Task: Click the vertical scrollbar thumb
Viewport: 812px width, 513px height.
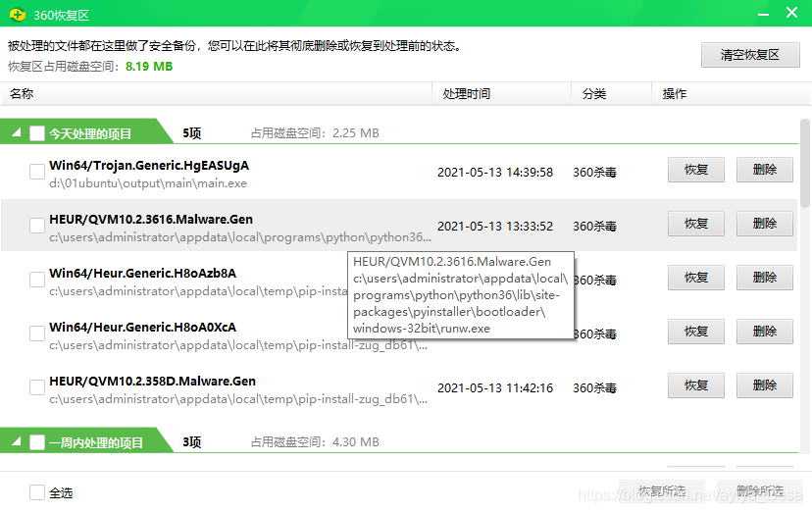Action: (x=804, y=163)
